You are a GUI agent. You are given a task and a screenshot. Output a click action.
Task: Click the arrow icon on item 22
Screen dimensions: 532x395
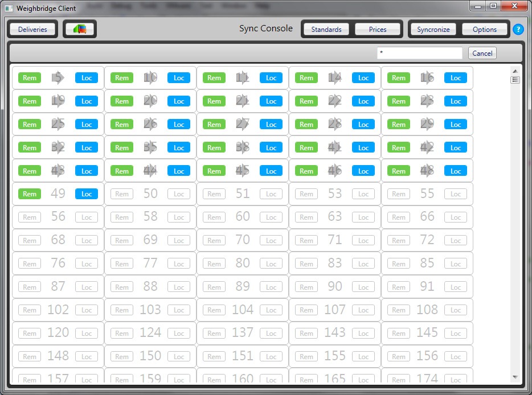(335, 101)
